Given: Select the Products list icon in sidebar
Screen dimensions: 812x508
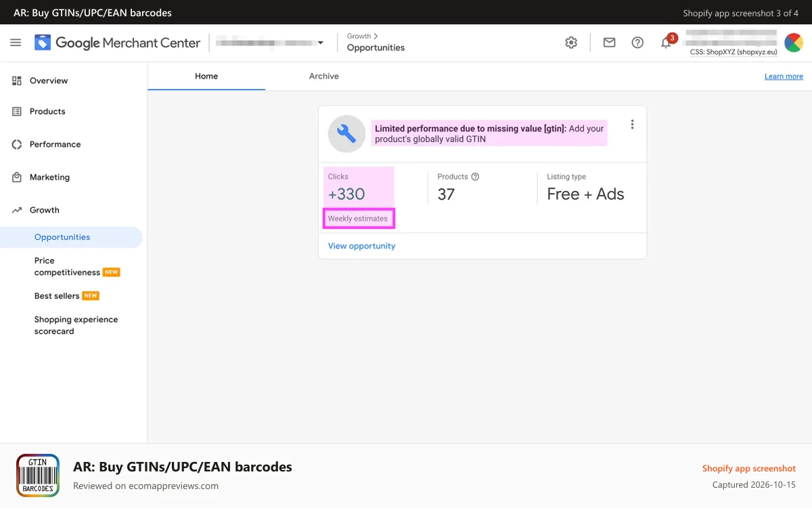Looking at the screenshot, I should click(x=17, y=112).
